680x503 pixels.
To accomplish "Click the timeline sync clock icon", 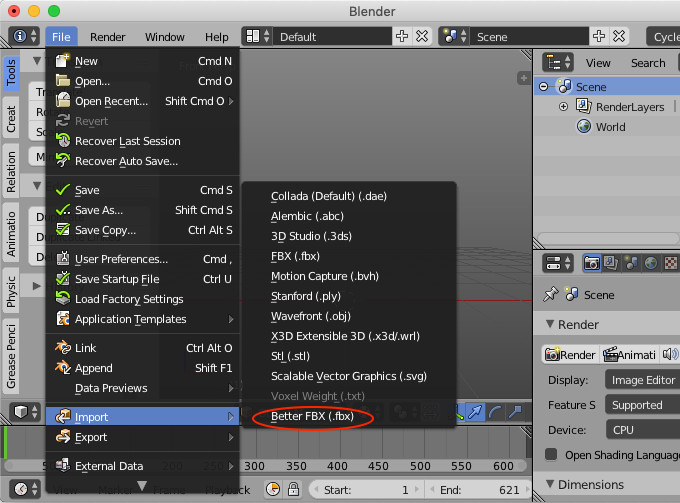I will 273,490.
